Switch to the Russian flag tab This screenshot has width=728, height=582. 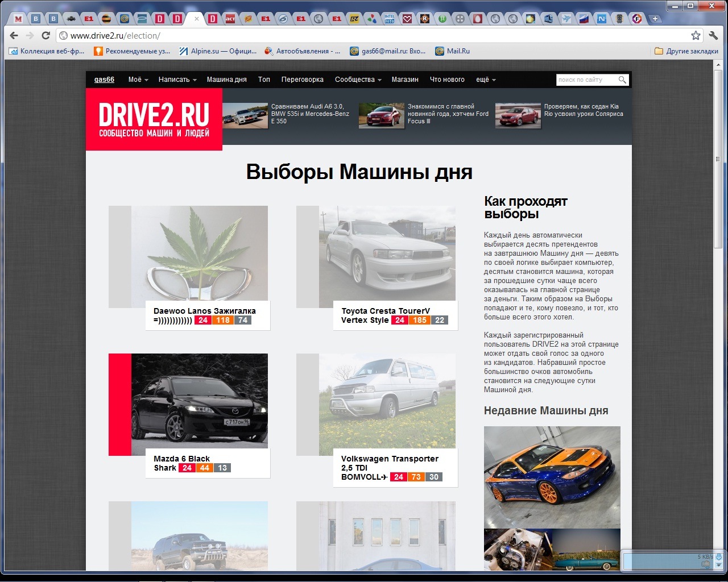pos(584,19)
